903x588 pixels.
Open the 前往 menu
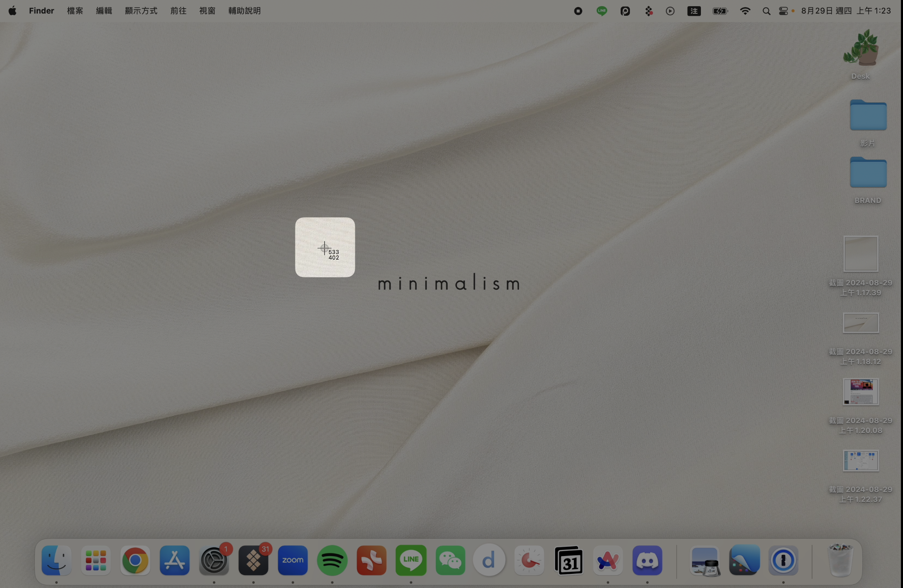(178, 11)
